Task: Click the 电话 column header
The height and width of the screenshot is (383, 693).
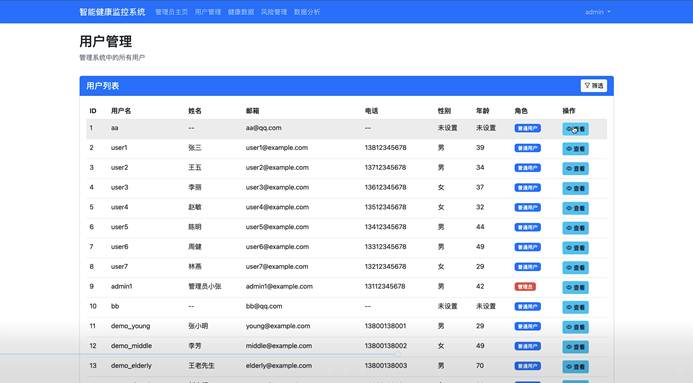Action: tap(371, 111)
